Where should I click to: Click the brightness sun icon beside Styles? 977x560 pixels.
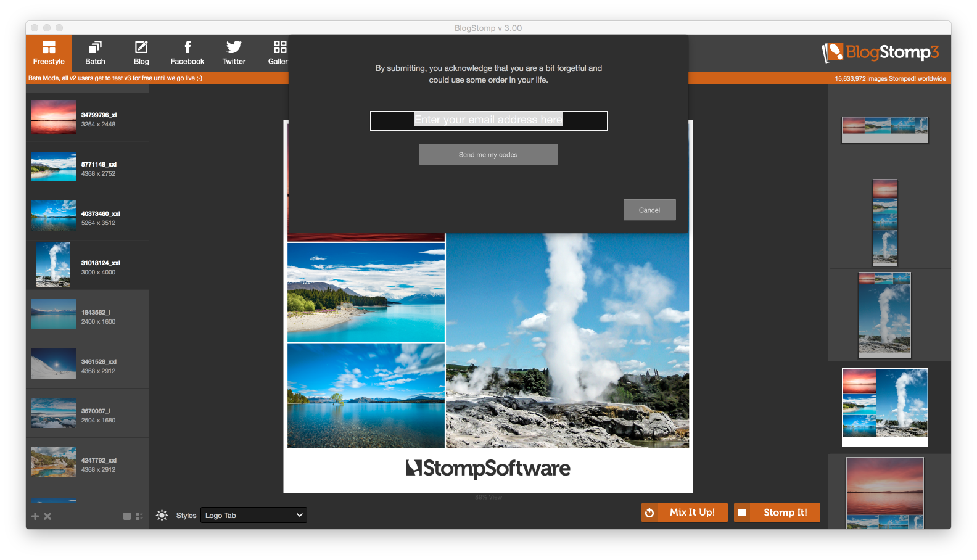[x=162, y=516]
